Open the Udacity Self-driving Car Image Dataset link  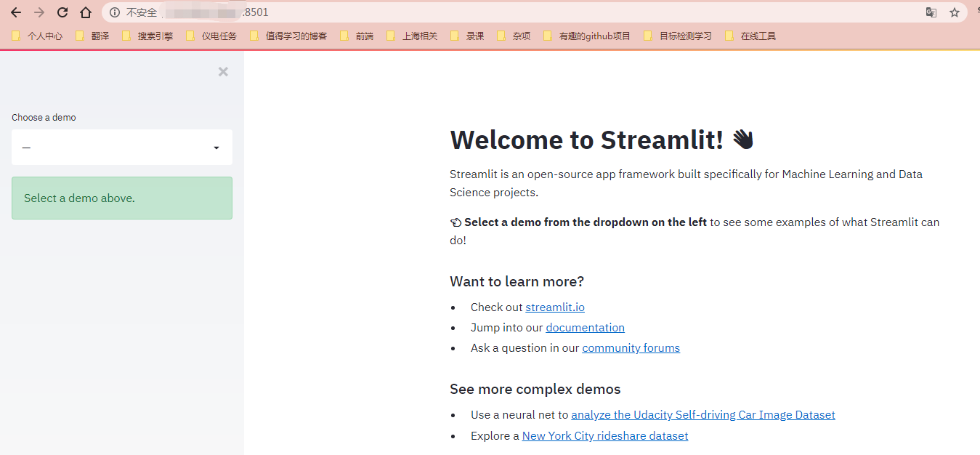pyautogui.click(x=702, y=414)
